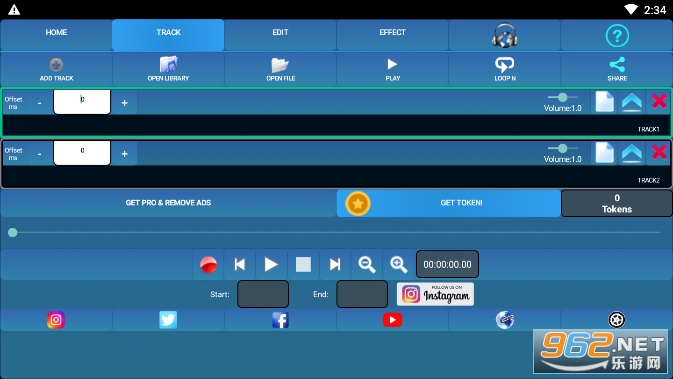Image resolution: width=673 pixels, height=379 pixels.
Task: Click GET PRO & REMOVE ADS
Action: coord(168,203)
